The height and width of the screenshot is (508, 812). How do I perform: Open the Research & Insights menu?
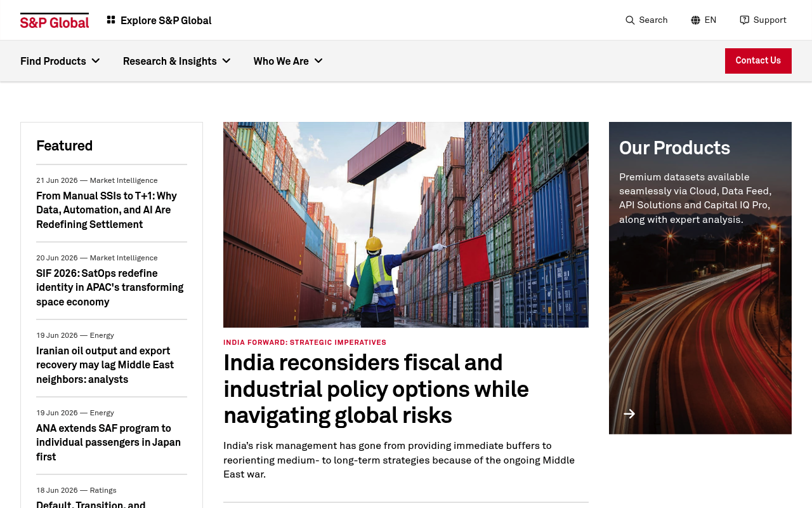coord(177,61)
